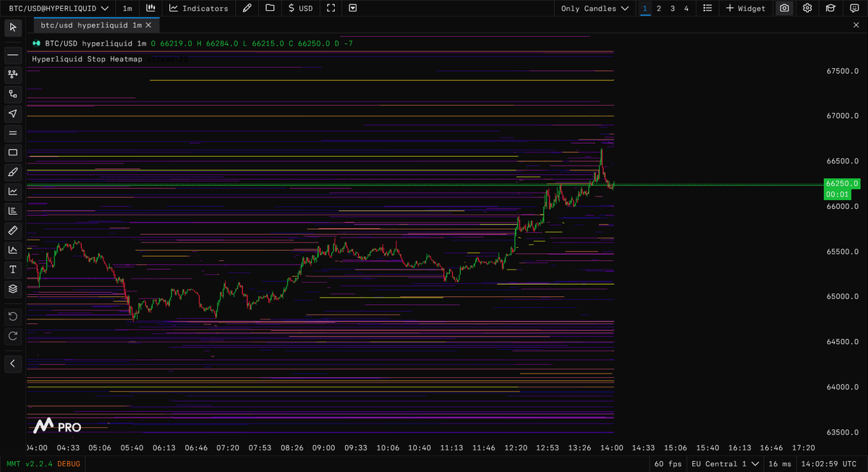Click the 65000.0 price axis label
Screen dimensions: 868x472
(x=842, y=297)
